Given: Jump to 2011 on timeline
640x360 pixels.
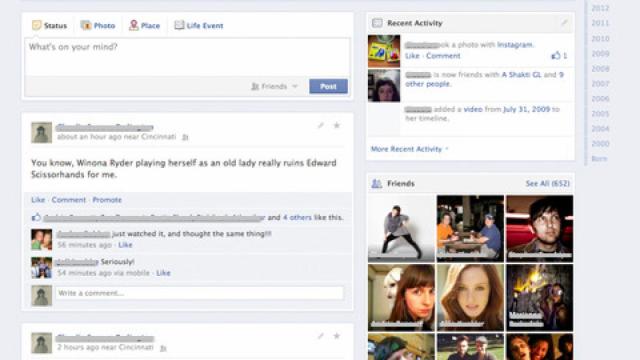Looking at the screenshot, I should tap(600, 23).
